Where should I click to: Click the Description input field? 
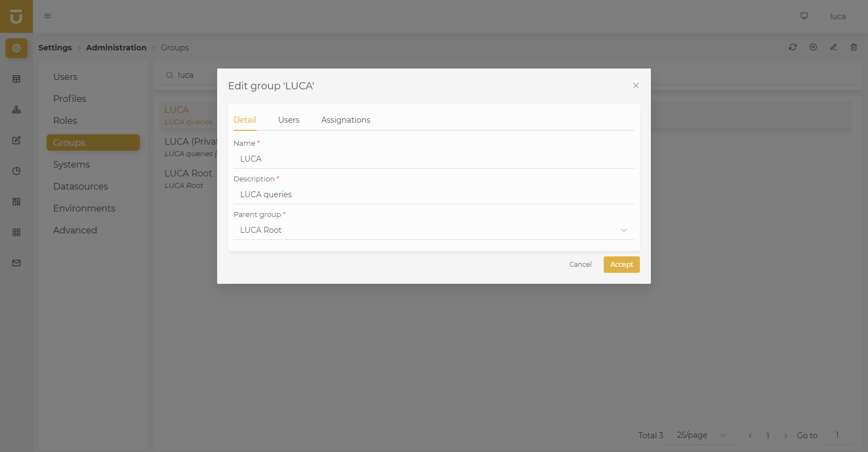coord(433,194)
